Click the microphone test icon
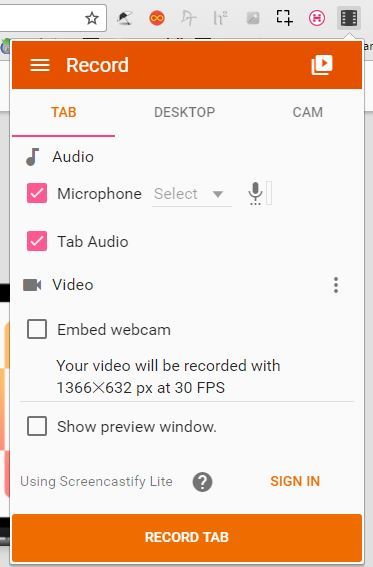The image size is (373, 567). coord(255,193)
